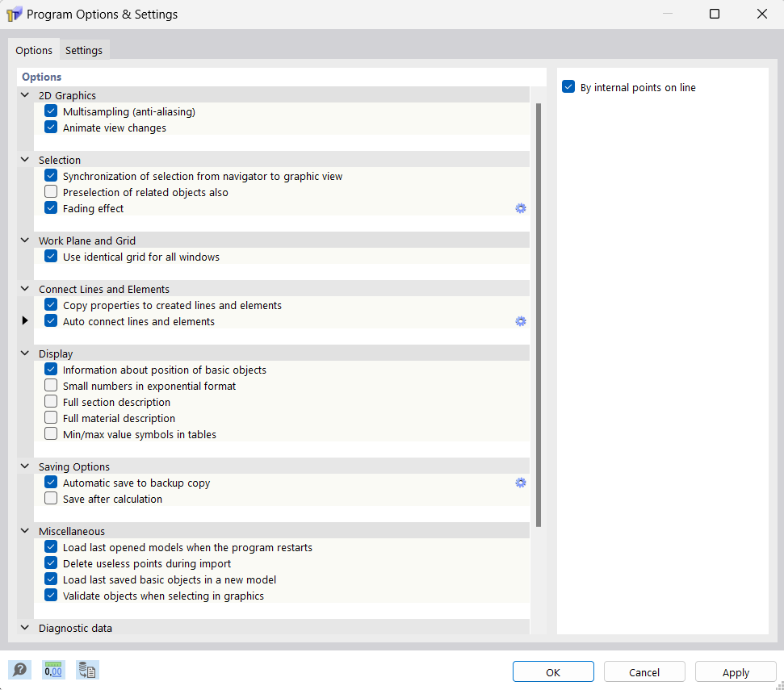Enable Preselection of related objects also
This screenshot has width=784, height=690.
tap(51, 191)
